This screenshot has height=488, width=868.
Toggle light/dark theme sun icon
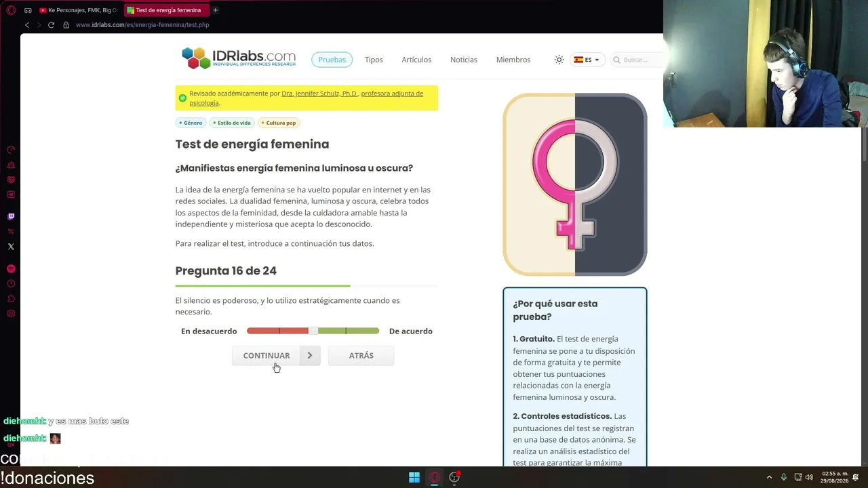[x=559, y=60]
